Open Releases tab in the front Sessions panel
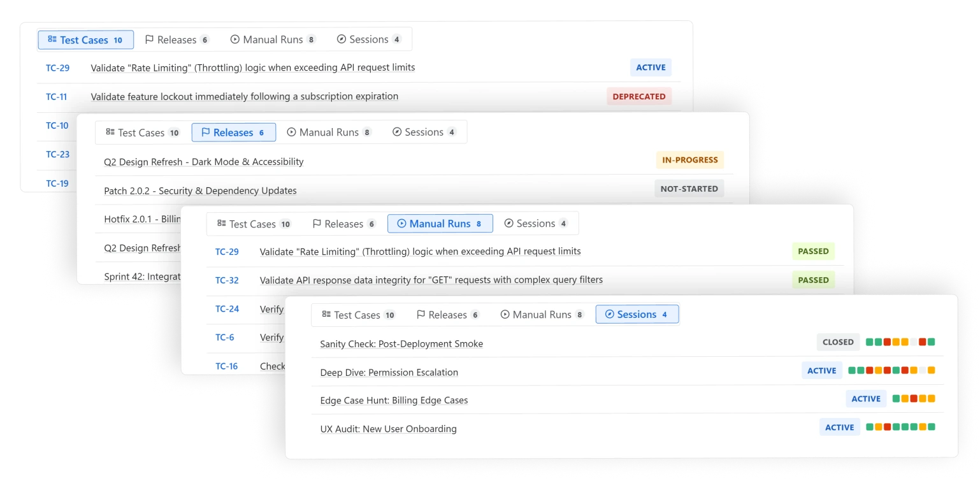Viewport: 980px width, 481px height. point(447,315)
